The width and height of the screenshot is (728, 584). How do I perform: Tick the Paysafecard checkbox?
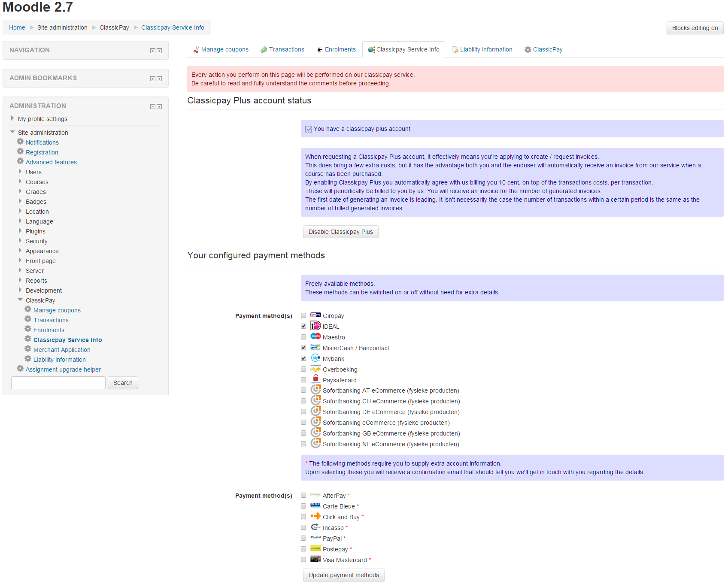pyautogui.click(x=303, y=380)
